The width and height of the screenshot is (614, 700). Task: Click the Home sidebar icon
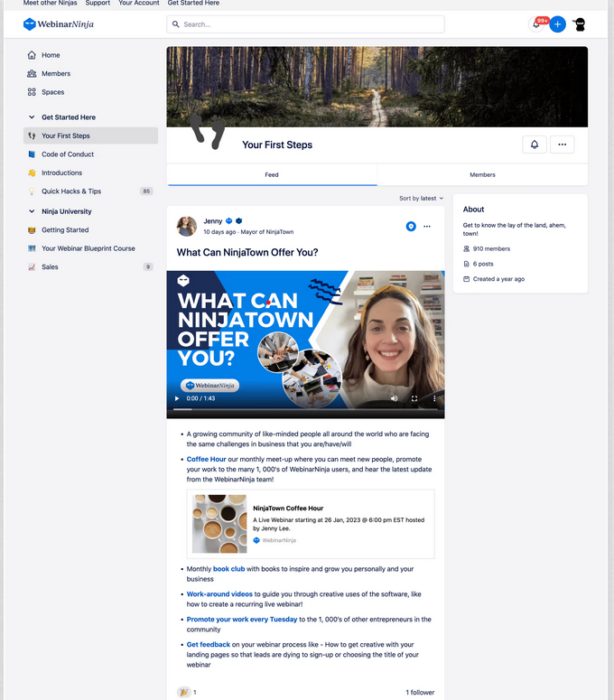tap(32, 55)
